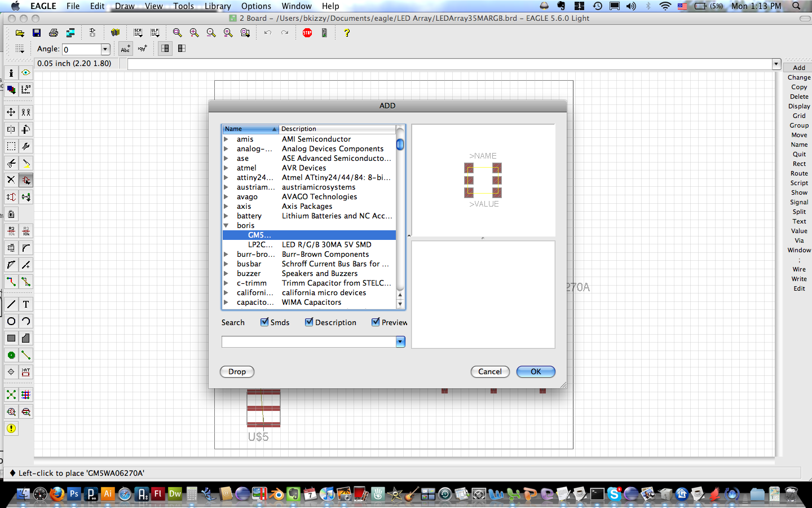Select the Change (wrench) tool
Viewport: 812px width, 508px height.
click(26, 146)
